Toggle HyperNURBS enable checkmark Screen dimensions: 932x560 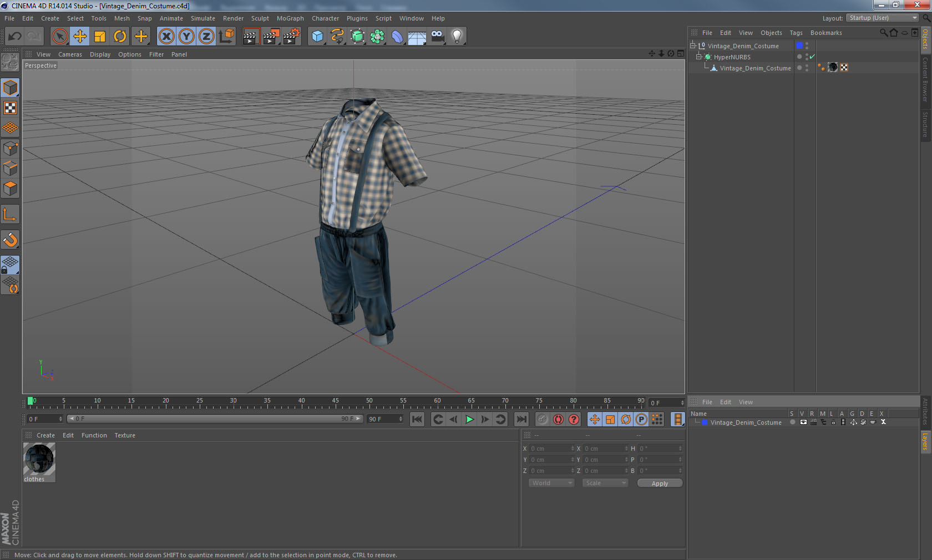[x=812, y=57]
